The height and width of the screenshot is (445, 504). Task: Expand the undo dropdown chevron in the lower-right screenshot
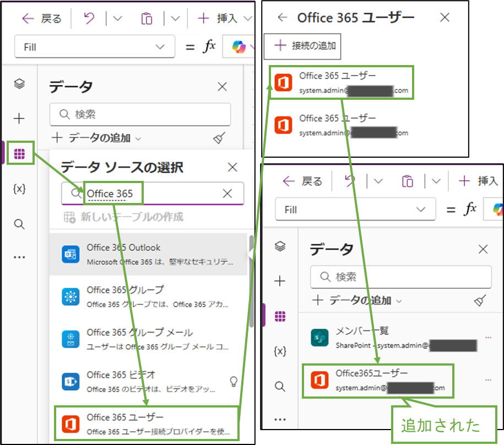click(378, 181)
